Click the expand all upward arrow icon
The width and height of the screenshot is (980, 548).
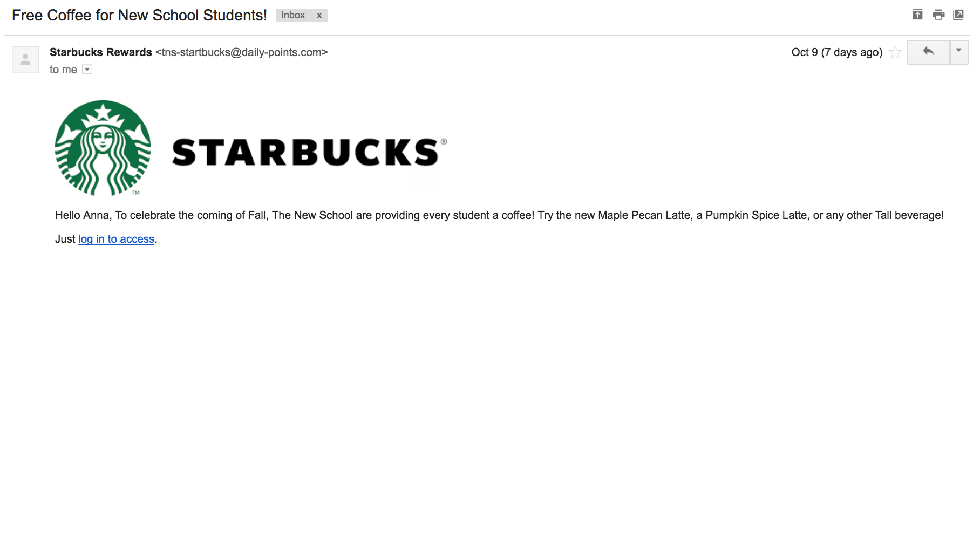[x=917, y=15]
